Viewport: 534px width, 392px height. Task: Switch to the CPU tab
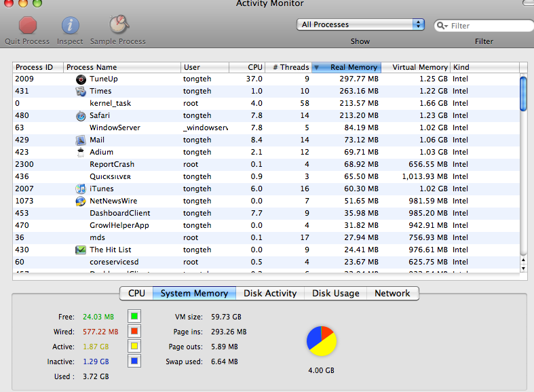pos(136,293)
